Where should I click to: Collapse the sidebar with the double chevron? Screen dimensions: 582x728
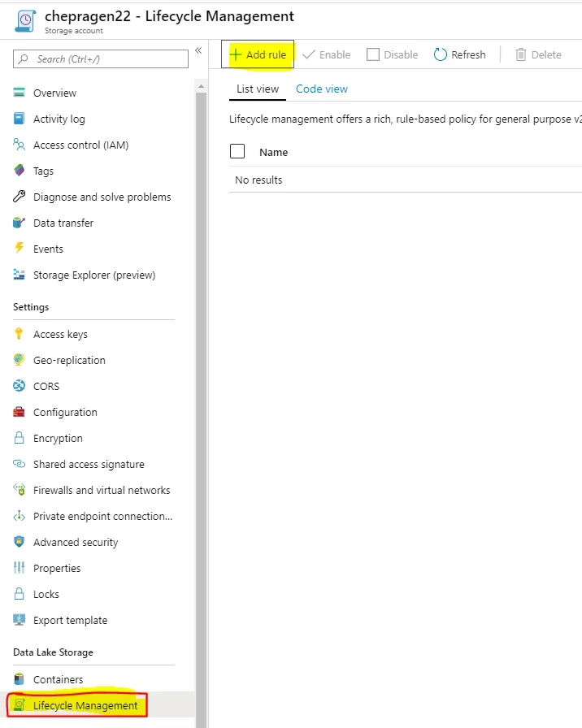click(198, 50)
